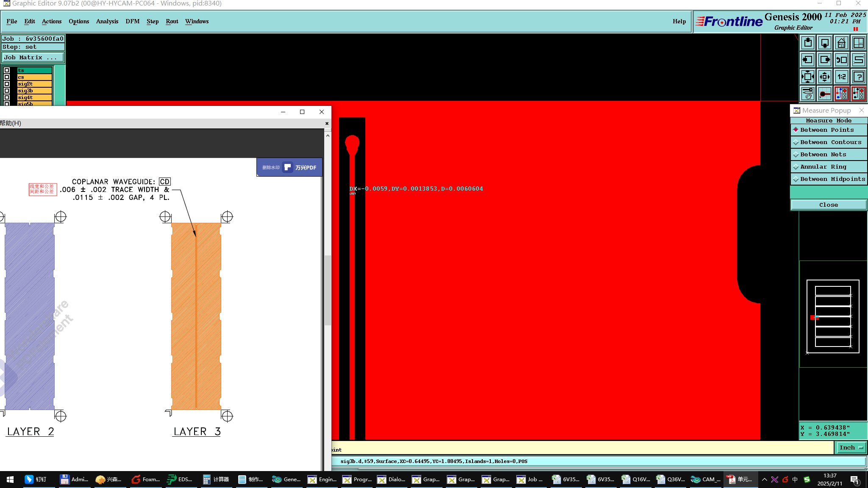
Task: Click the pan left arrow icon
Action: [x=808, y=60]
